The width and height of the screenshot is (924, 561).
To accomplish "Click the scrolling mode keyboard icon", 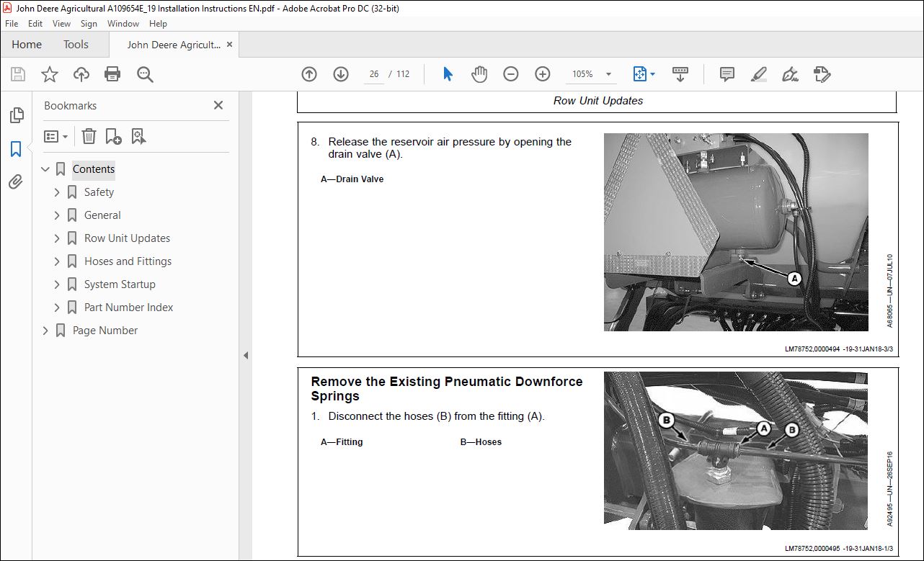I will (x=680, y=74).
